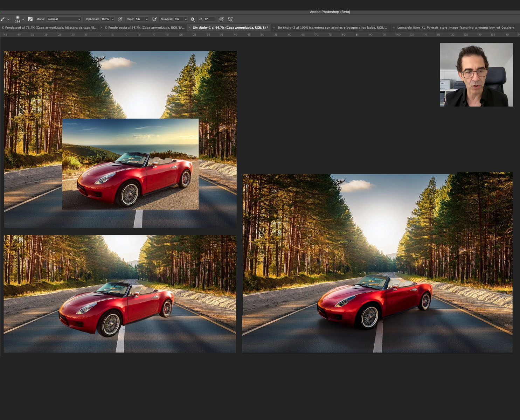
Task: Open smoothing options gear icon
Action: point(193,19)
